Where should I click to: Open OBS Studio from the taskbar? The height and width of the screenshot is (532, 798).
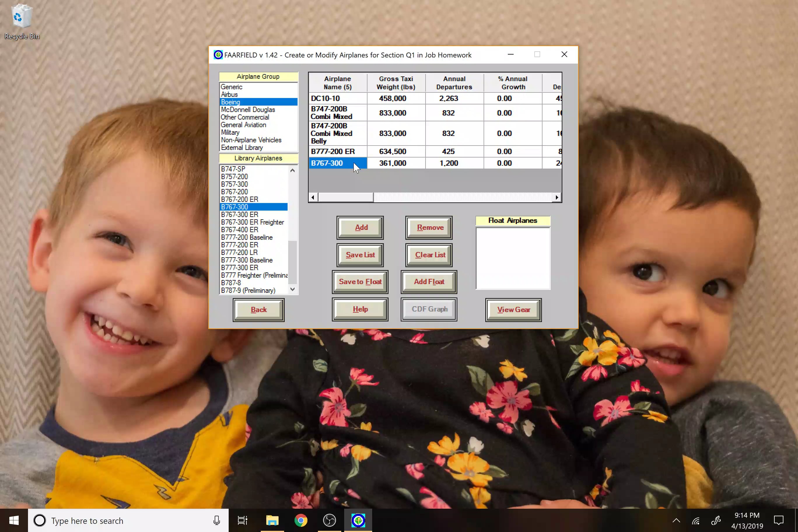[x=330, y=520]
